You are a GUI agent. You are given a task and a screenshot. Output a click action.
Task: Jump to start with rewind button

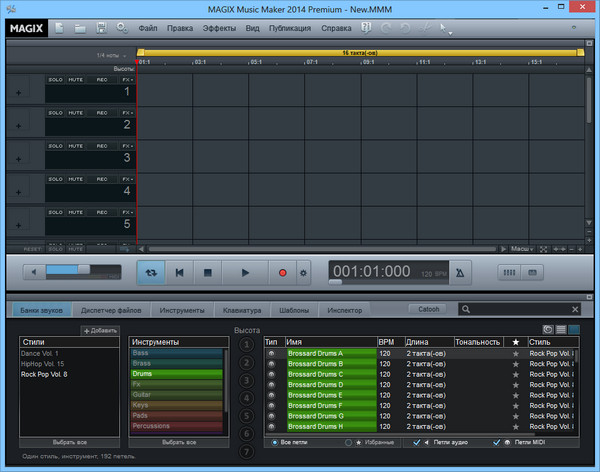[x=179, y=271]
